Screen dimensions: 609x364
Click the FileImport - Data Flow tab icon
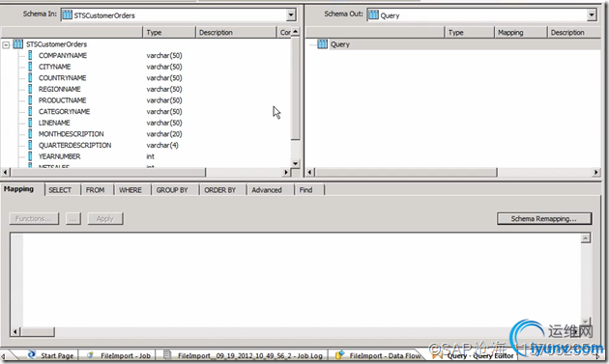[x=339, y=354]
